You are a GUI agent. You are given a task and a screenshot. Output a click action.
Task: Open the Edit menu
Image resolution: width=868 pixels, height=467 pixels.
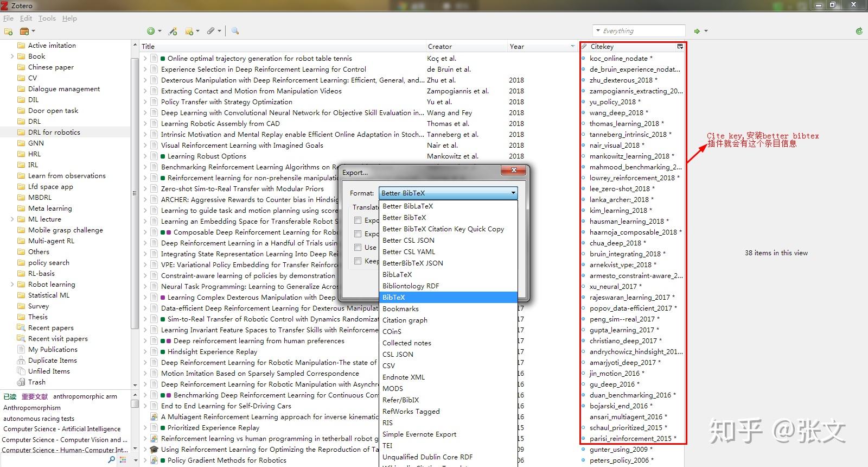(x=26, y=18)
